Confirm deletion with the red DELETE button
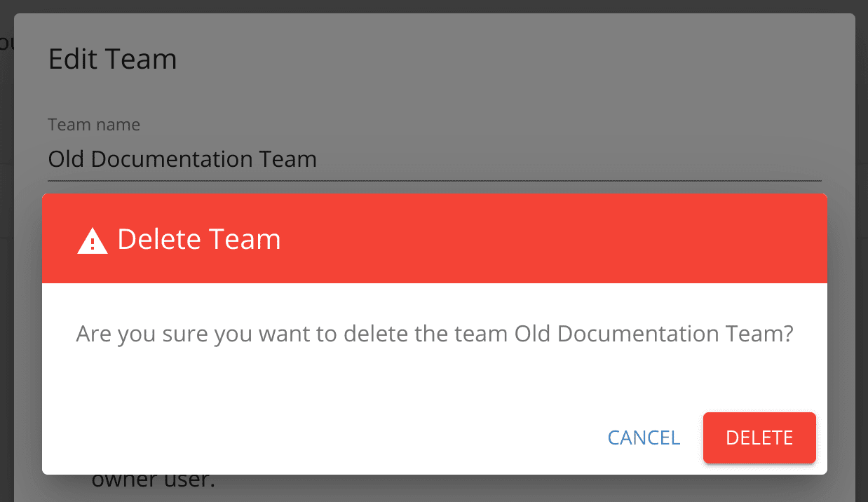This screenshot has height=502, width=868. (759, 437)
